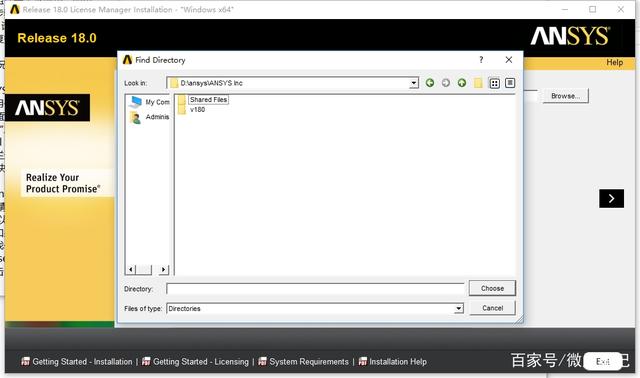This screenshot has width=640, height=378.
Task: Create a new folder in Find Directory
Action: point(478,83)
